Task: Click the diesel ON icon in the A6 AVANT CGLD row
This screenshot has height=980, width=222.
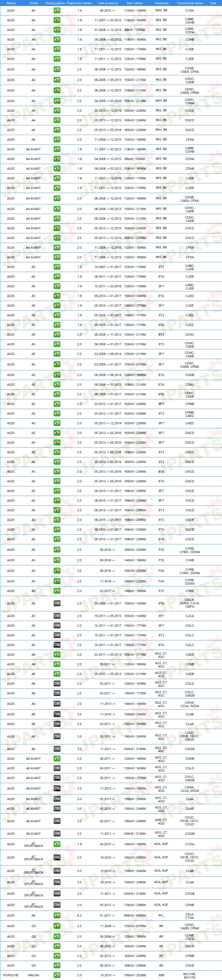Action: click(x=57, y=768)
